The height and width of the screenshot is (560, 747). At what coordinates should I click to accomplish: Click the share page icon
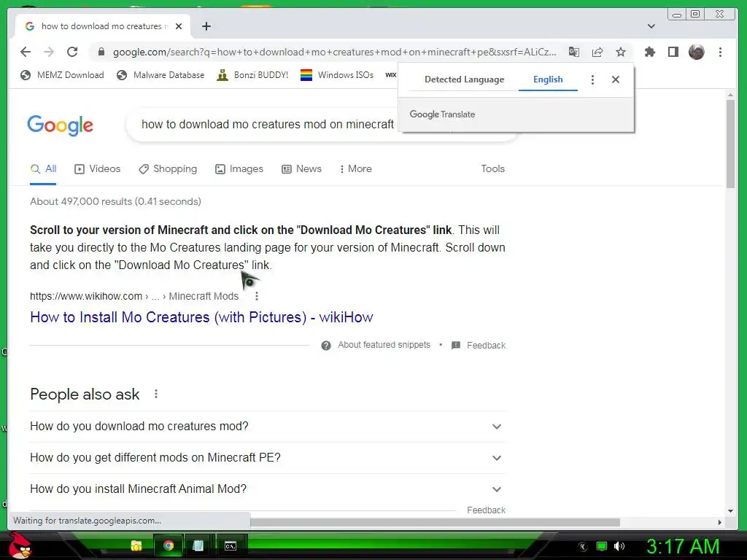coord(597,52)
